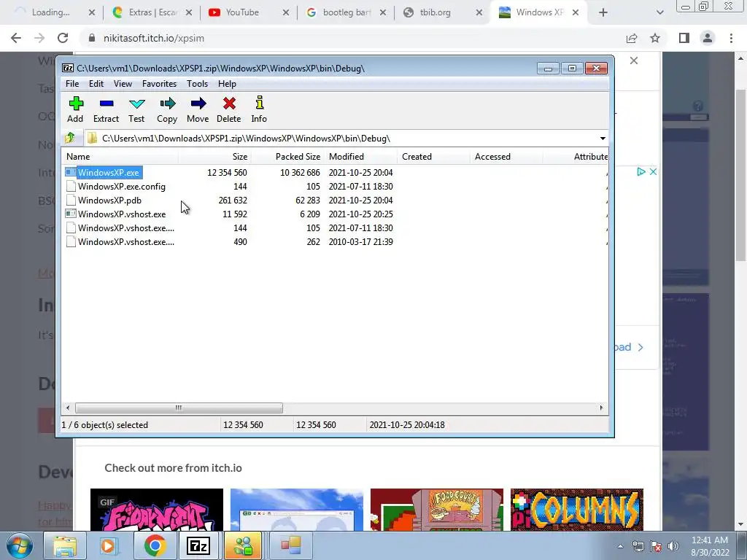Viewport: 747px width, 560px height.
Task: Go up one folder level icon
Action: pyautogui.click(x=70, y=138)
